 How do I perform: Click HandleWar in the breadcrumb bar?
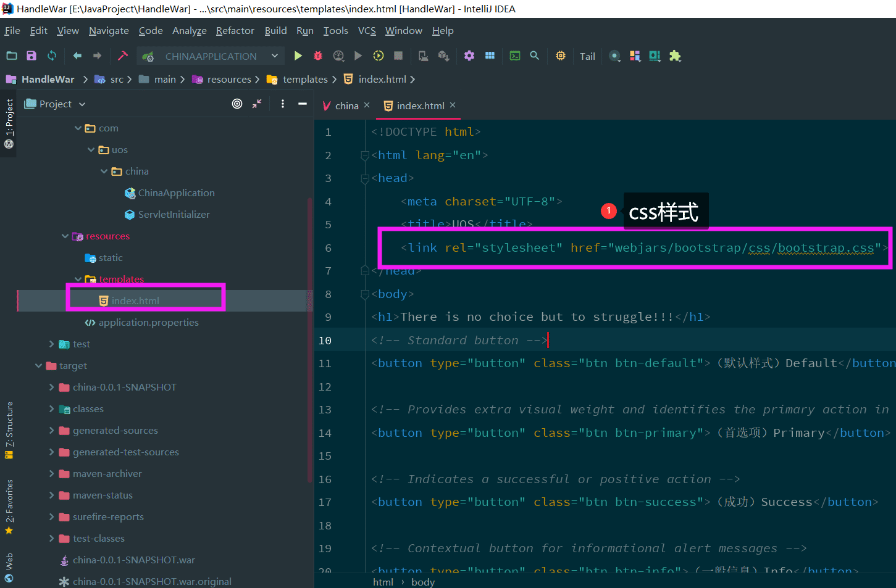tap(48, 79)
